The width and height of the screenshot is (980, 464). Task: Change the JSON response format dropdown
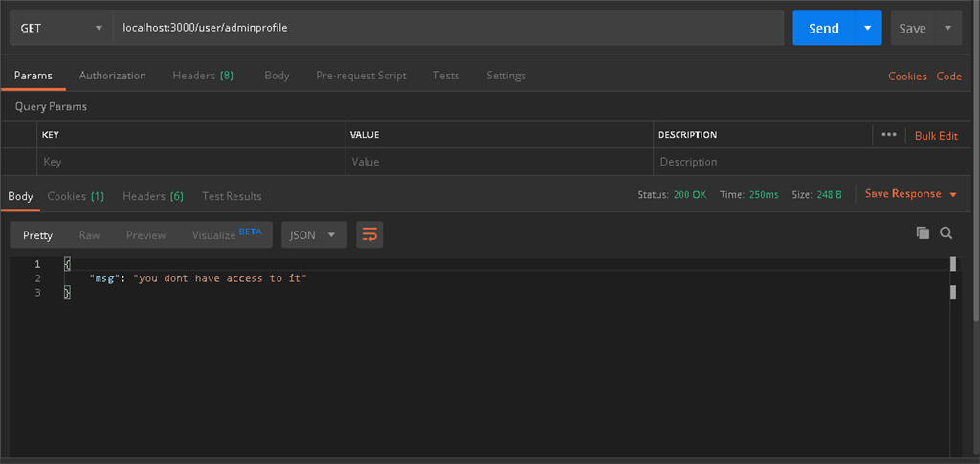tap(313, 234)
